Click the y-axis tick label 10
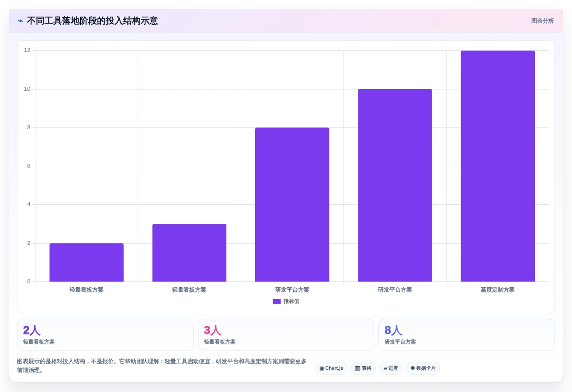The width and height of the screenshot is (572, 392). point(27,89)
